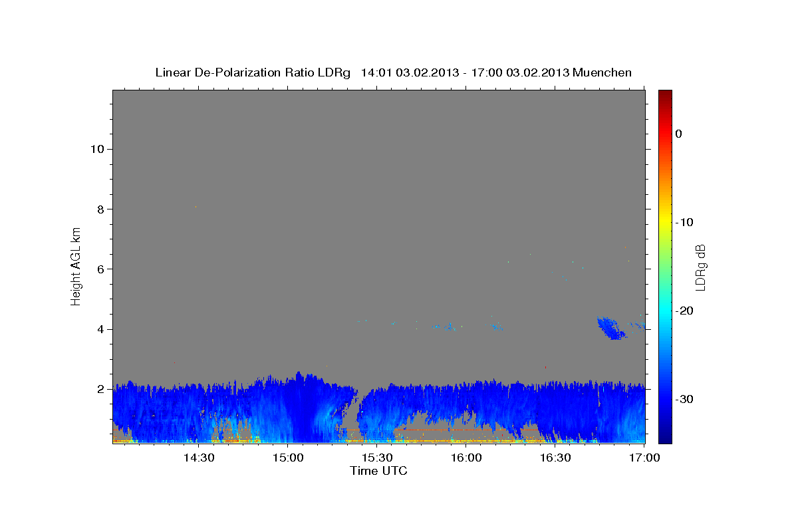Image resolution: width=798 pixels, height=532 pixels.
Task: Select the 14:30 time tick label
Action: [199, 458]
